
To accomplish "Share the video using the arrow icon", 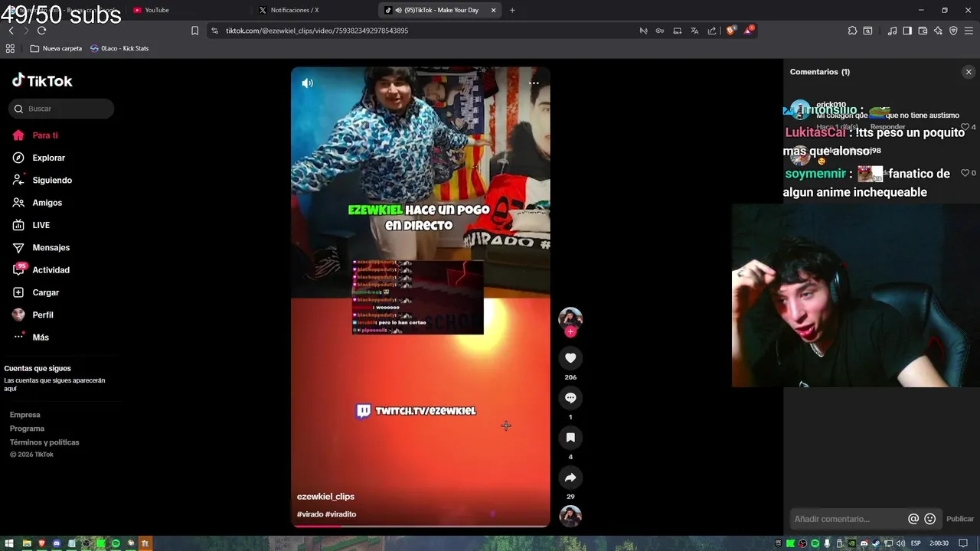I will pyautogui.click(x=570, y=478).
